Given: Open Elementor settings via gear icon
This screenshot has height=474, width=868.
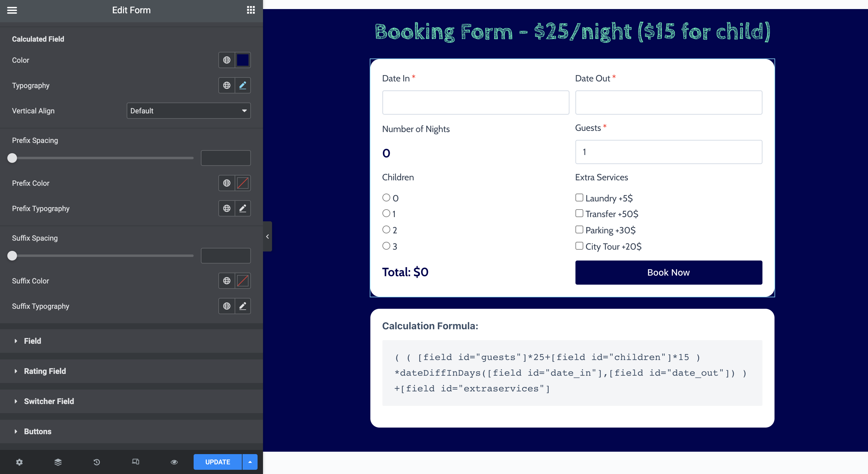Looking at the screenshot, I should pos(19,462).
